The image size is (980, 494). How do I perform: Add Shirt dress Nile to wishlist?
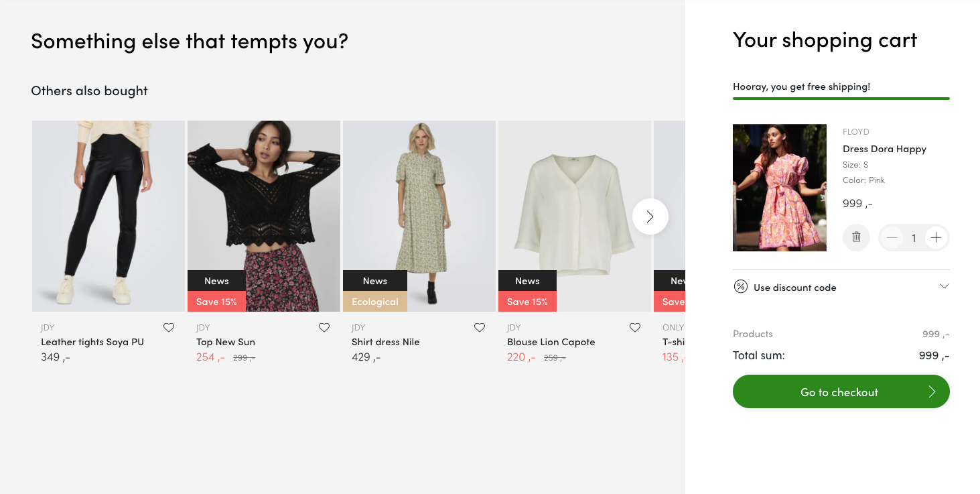click(480, 328)
